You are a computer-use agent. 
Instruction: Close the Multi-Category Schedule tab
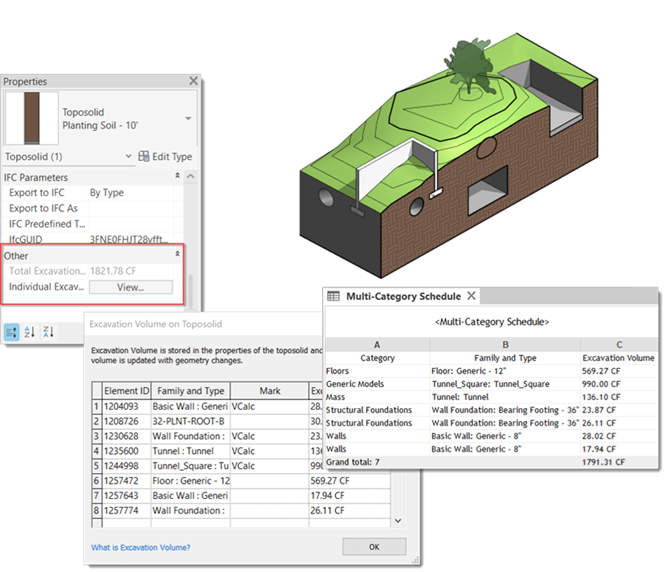(471, 296)
